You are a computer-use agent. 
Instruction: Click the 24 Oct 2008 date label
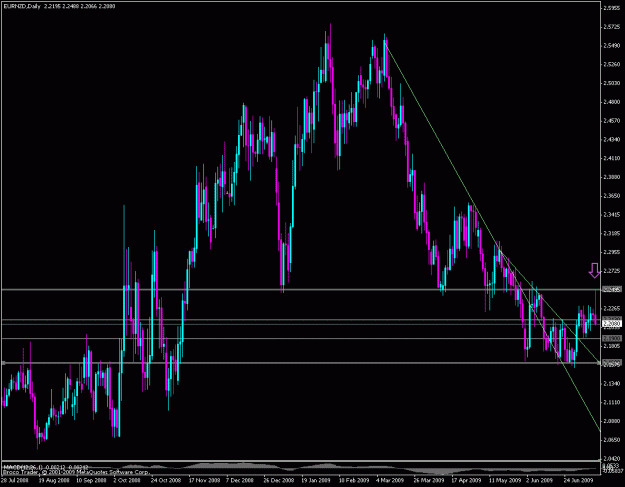point(166,481)
